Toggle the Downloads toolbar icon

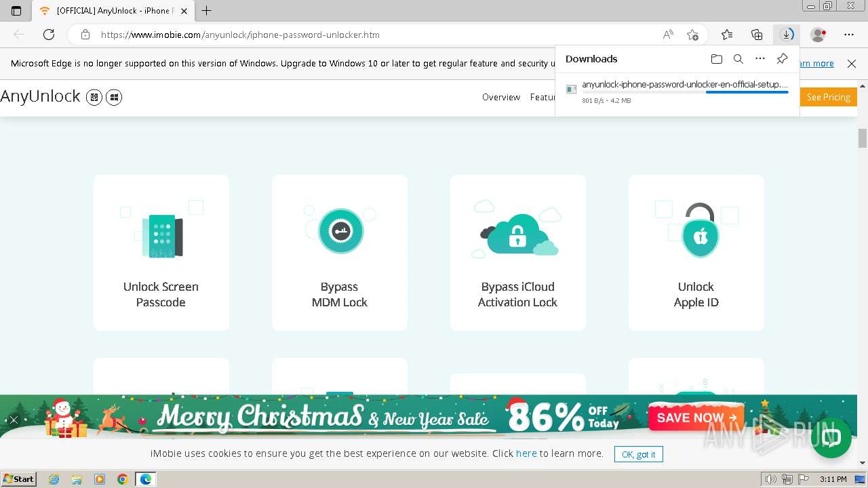[787, 35]
